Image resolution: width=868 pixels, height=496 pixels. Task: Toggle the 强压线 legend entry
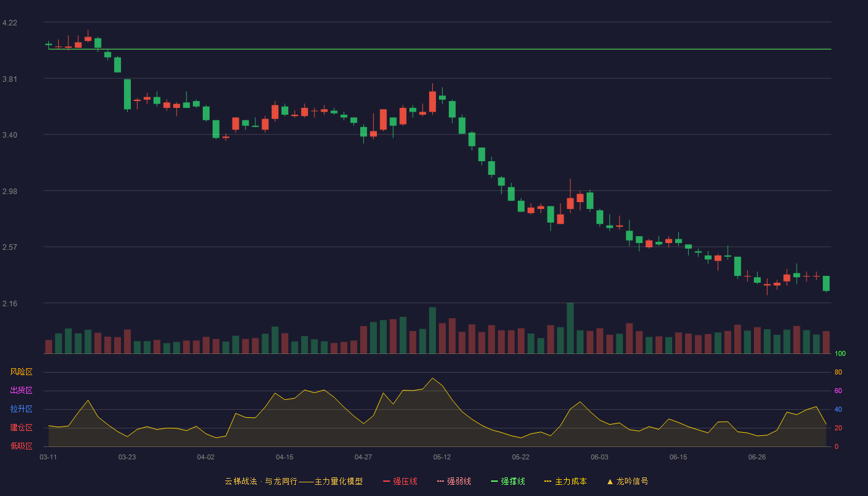click(x=400, y=481)
